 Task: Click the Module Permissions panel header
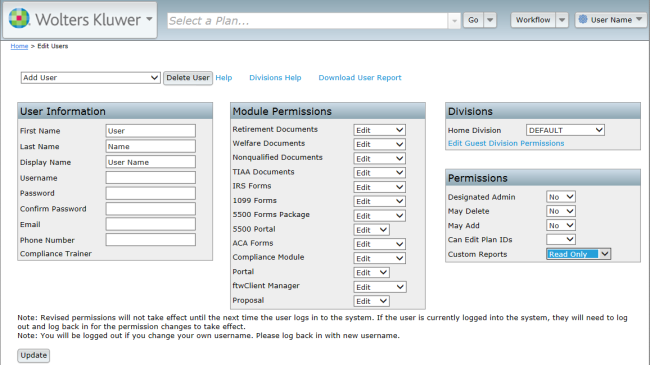click(x=328, y=111)
